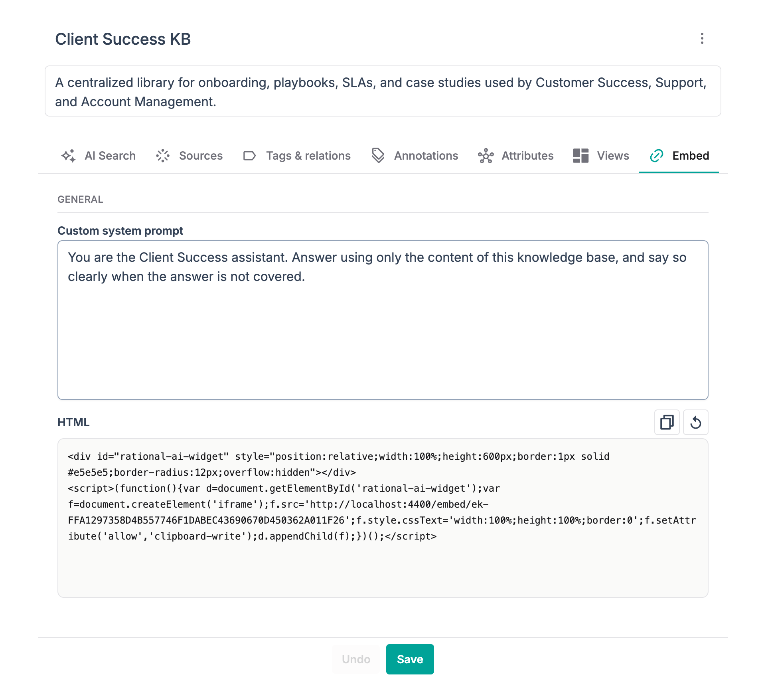The height and width of the screenshot is (700, 766).
Task: Open the Annotations tab
Action: point(414,156)
